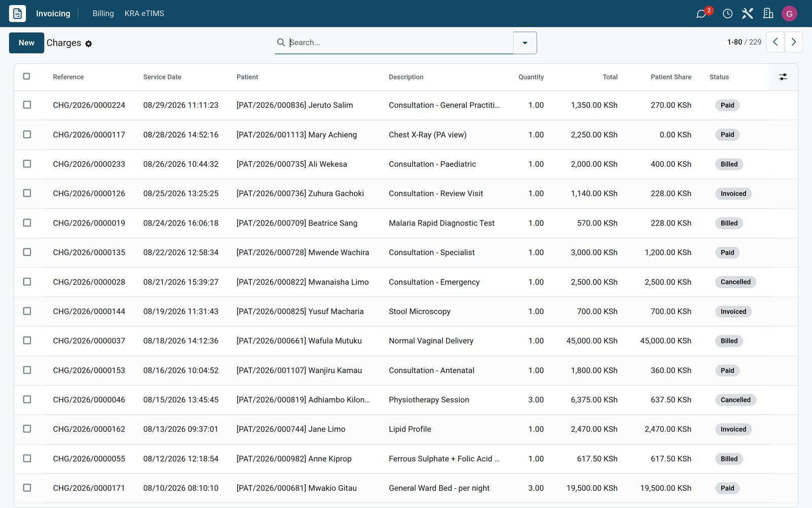
Task: Go to next page of records
Action: click(x=794, y=42)
